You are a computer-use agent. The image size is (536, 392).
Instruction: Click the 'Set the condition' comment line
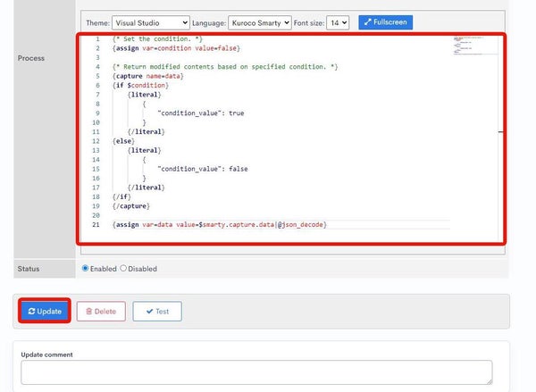[157, 39]
